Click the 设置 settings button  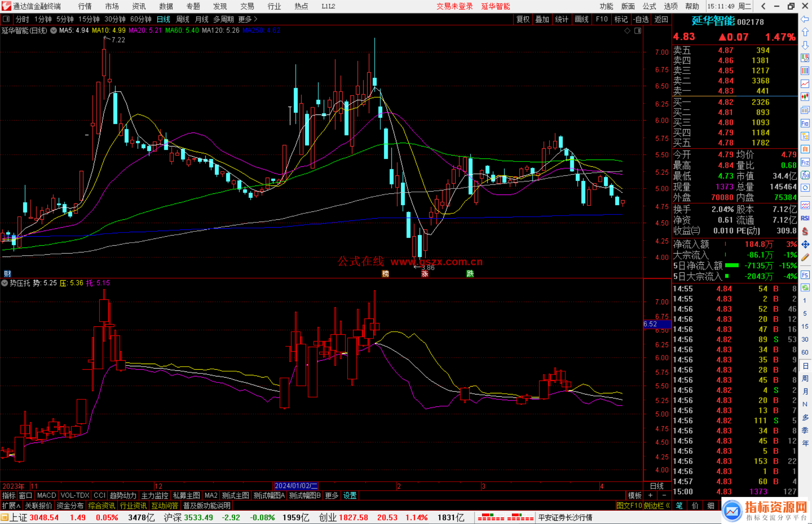350,495
